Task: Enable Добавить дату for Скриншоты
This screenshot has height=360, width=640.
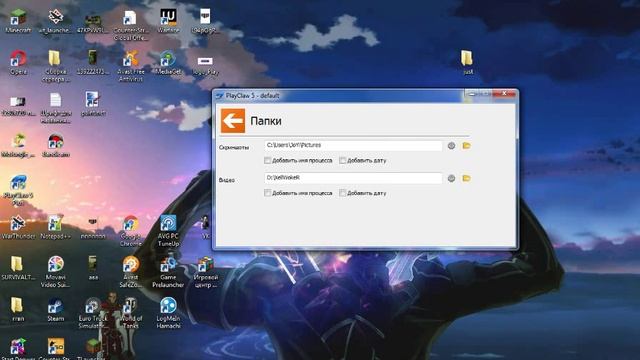Action: click(x=342, y=160)
